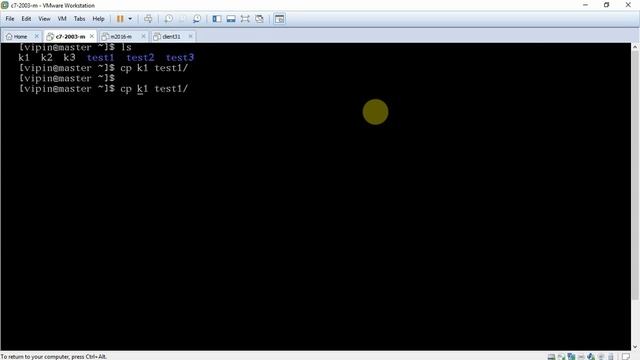
Task: Click scrollbar up arrow of console
Action: 635,47
